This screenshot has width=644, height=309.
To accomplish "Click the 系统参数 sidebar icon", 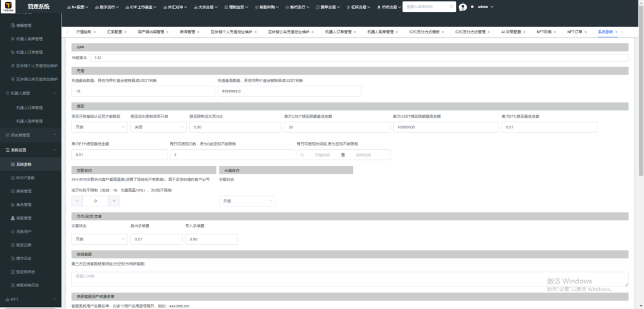I will click(x=13, y=164).
